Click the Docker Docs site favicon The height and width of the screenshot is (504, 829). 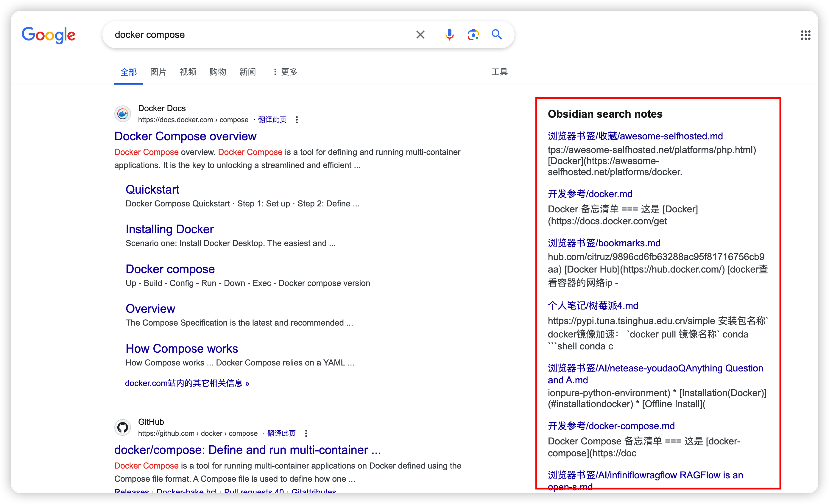point(123,114)
